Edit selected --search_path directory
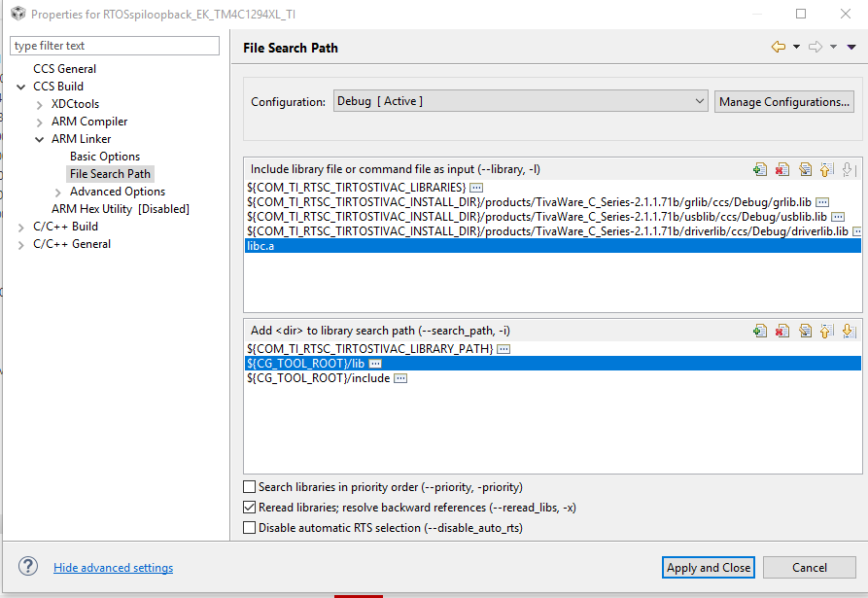 805,332
